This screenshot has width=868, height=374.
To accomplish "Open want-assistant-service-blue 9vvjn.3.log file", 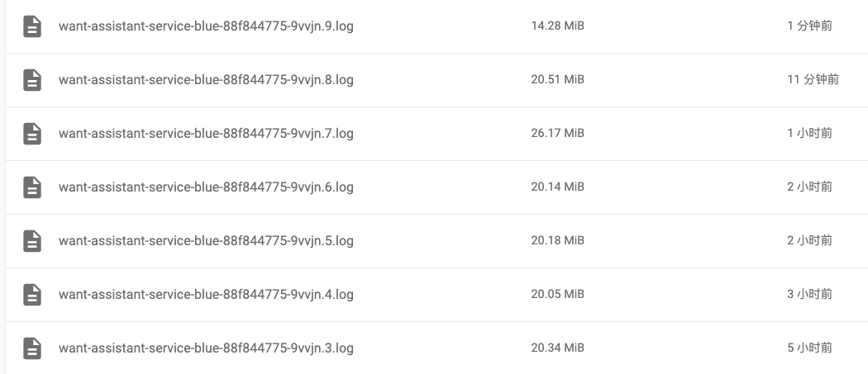I will tap(206, 348).
